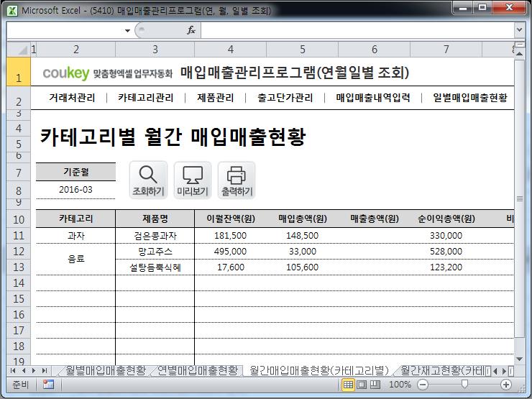This screenshot has height=399, width=532.
Task: Click the macro record icon in status bar
Action: coord(48,385)
